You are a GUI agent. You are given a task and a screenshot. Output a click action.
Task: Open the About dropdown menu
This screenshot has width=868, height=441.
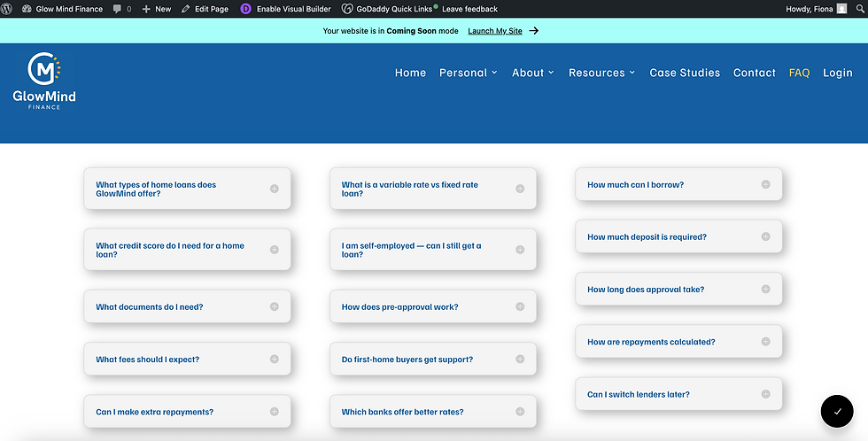click(533, 73)
